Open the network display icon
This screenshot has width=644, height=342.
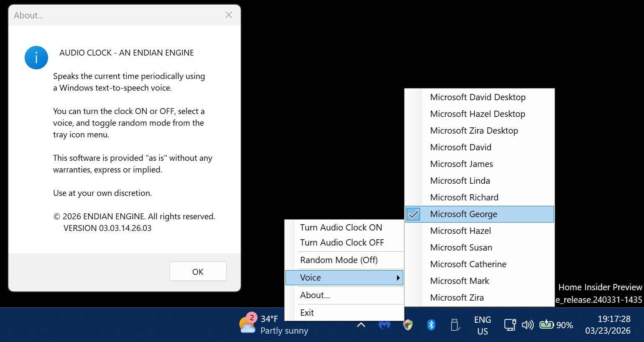pyautogui.click(x=510, y=325)
